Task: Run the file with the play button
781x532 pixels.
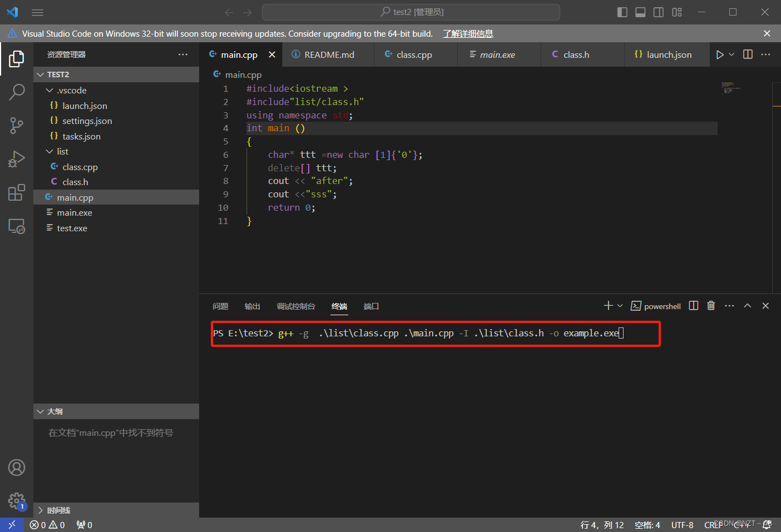Action: coord(720,54)
